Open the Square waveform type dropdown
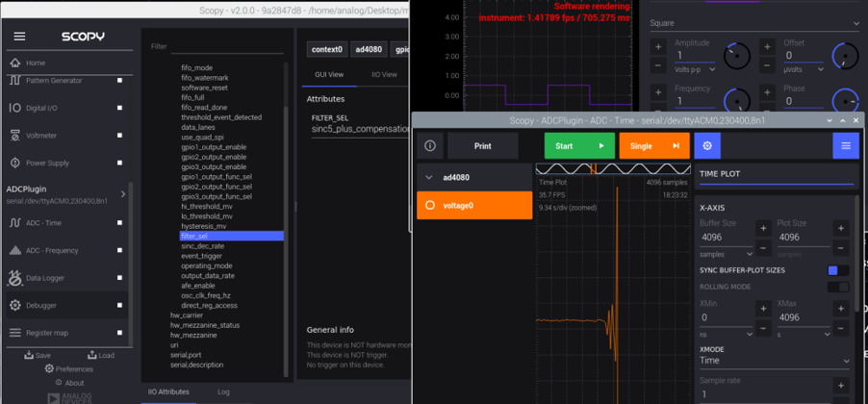 coord(753,22)
